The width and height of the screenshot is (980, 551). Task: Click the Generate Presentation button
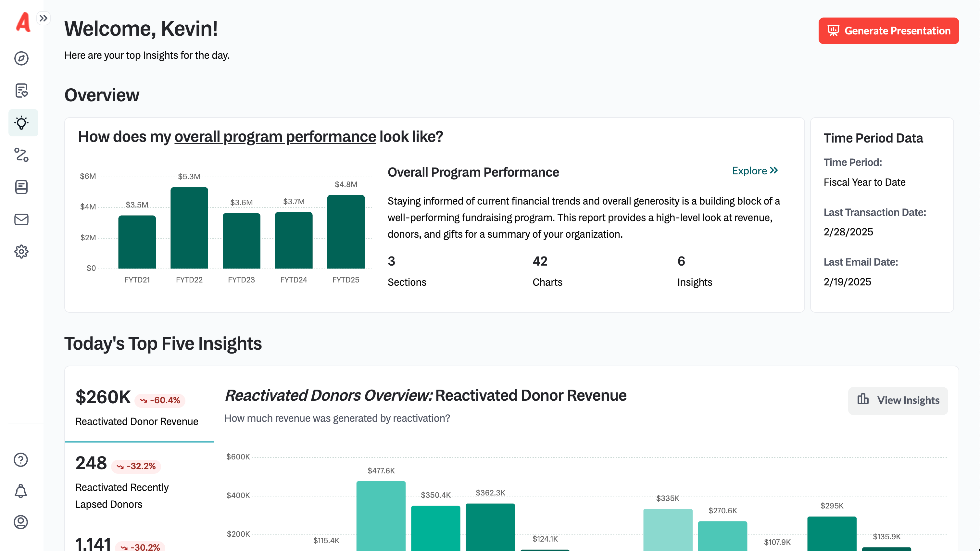[x=888, y=31]
